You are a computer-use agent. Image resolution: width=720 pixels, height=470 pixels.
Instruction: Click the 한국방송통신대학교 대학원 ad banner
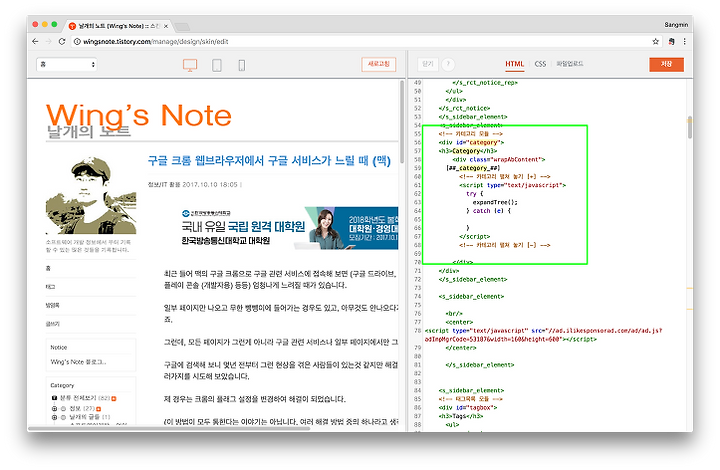(x=289, y=228)
